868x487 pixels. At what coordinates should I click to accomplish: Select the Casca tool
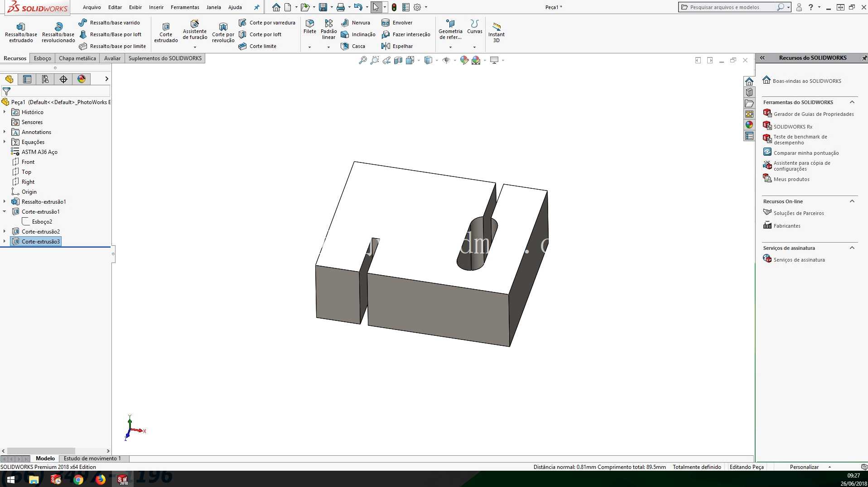pos(353,46)
